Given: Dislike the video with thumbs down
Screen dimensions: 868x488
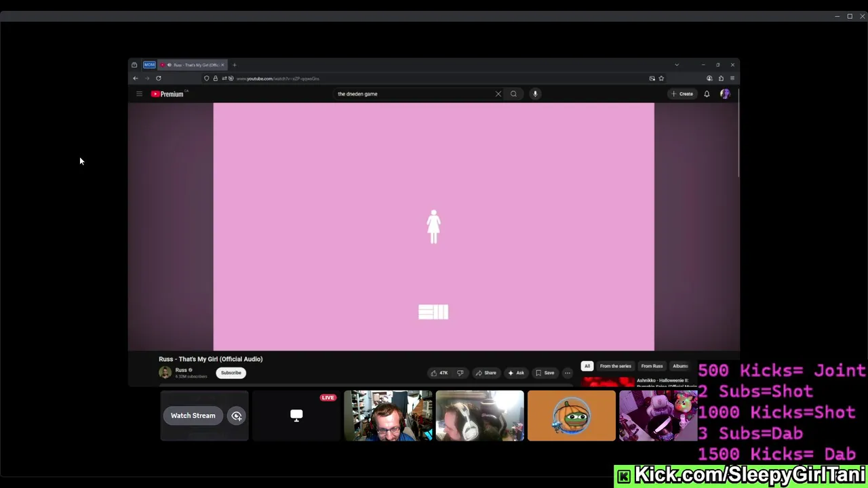Looking at the screenshot, I should 460,373.
